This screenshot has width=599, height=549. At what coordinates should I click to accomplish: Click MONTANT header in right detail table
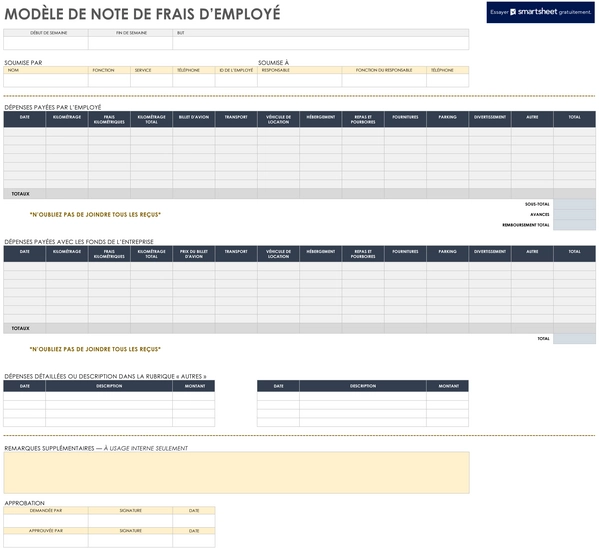point(448,386)
